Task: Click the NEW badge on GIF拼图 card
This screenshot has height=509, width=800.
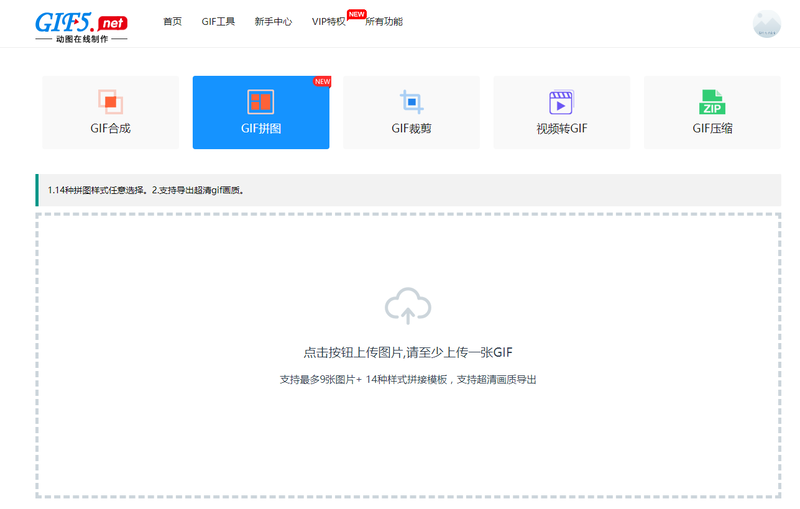Action: [322, 82]
